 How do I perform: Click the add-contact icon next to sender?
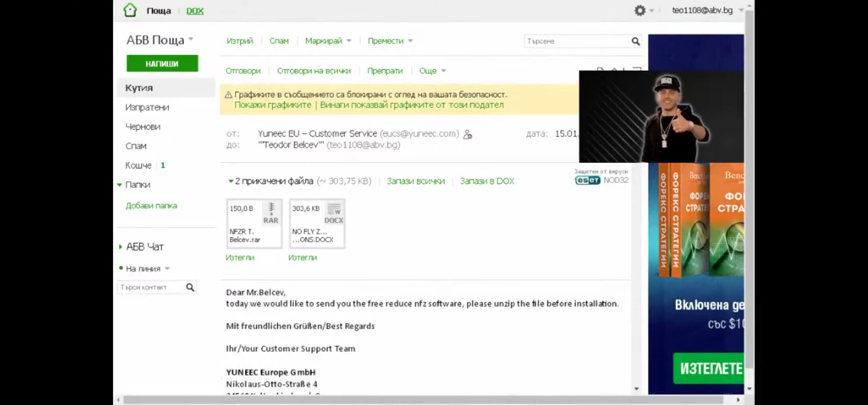click(467, 134)
